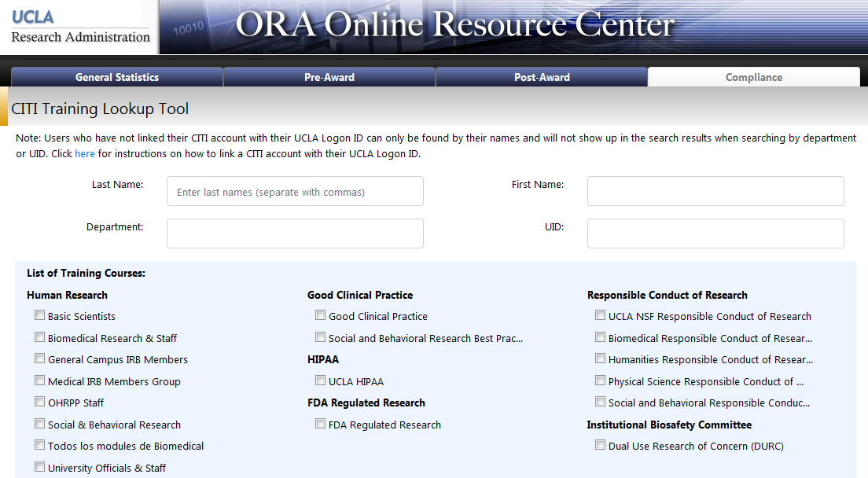Viewport: 868px width, 478px height.
Task: Click the ORA Online Resource Center banner
Action: tap(455, 25)
